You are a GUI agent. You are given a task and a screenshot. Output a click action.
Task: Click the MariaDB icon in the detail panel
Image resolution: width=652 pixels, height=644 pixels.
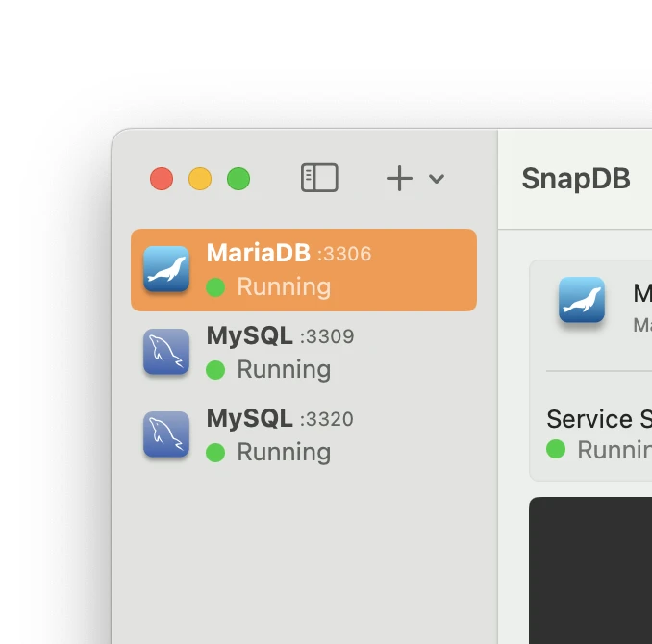point(582,300)
